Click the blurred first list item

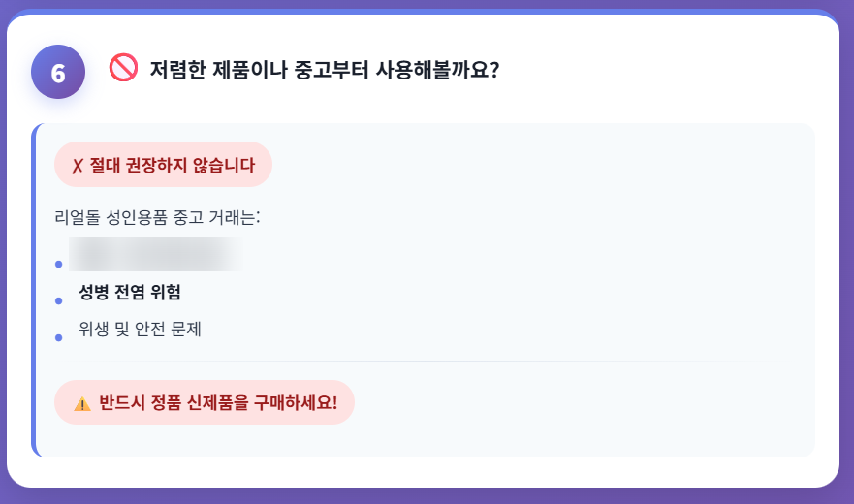point(155,255)
